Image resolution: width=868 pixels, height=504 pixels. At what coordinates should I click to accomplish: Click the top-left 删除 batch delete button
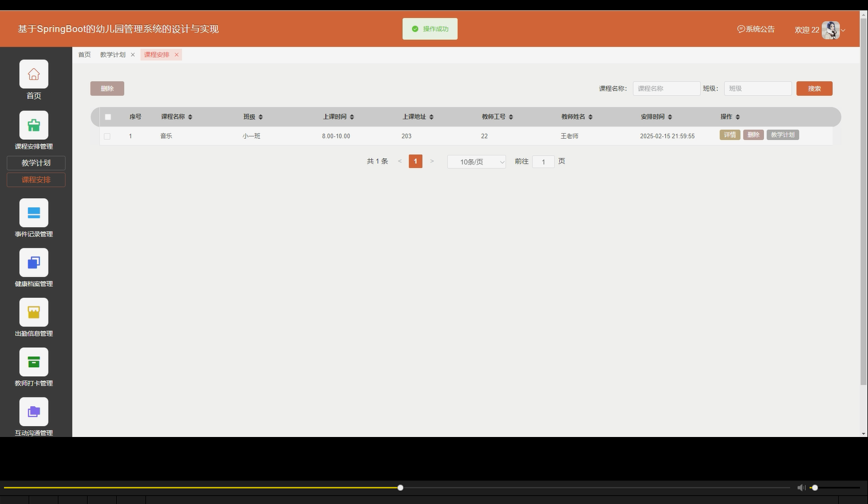(107, 89)
